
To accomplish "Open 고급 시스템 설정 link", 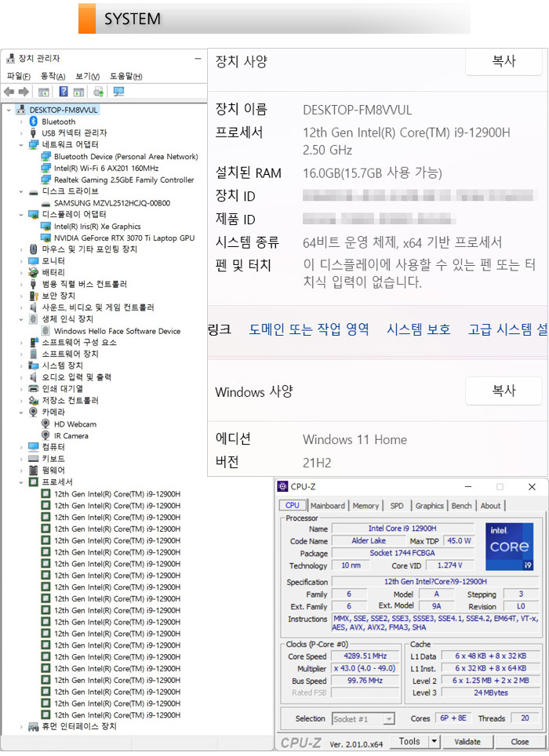I will (508, 329).
